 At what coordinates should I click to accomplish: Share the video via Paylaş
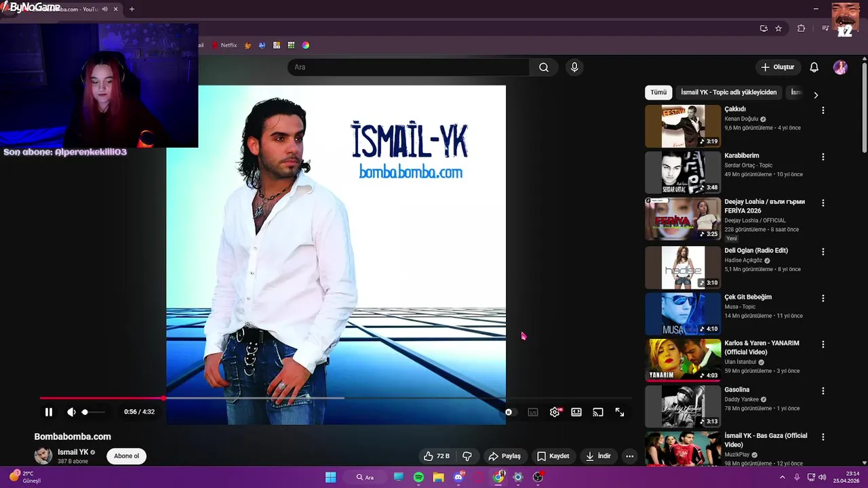(x=505, y=456)
